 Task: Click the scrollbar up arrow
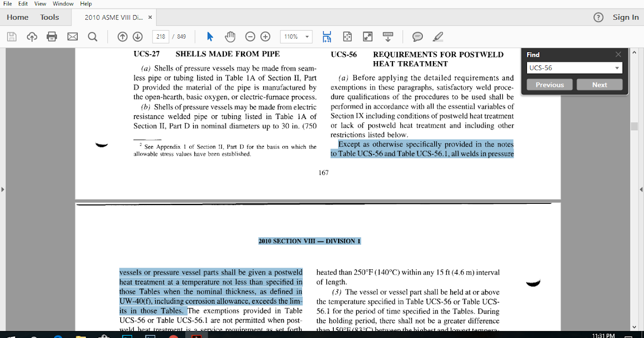pos(634,52)
